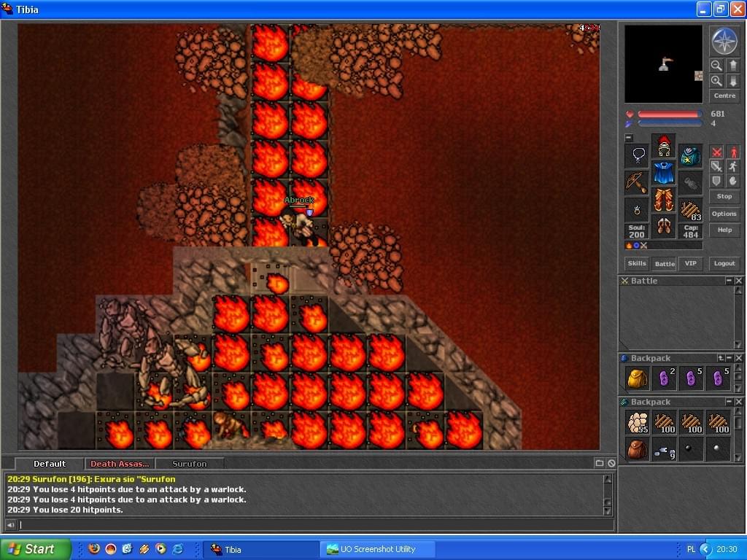
Task: Select the crossbow in the hand slot
Action: [637, 182]
